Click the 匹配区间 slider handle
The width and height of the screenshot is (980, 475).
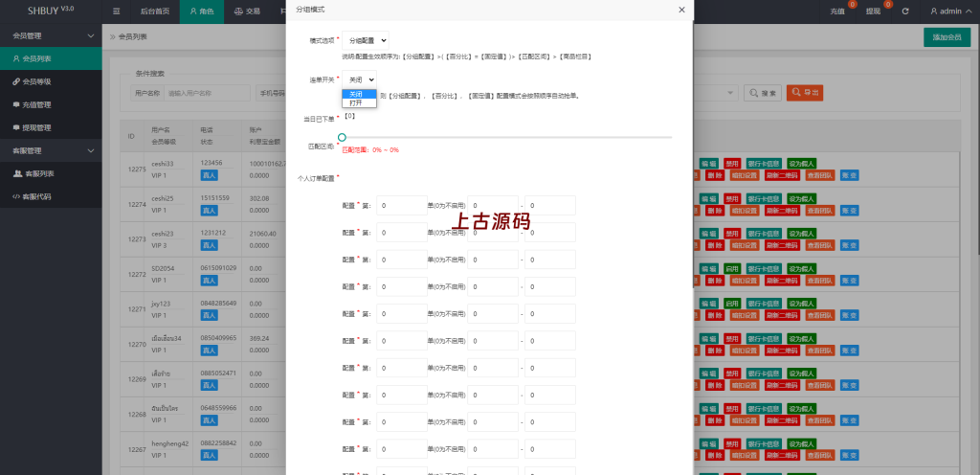click(342, 137)
